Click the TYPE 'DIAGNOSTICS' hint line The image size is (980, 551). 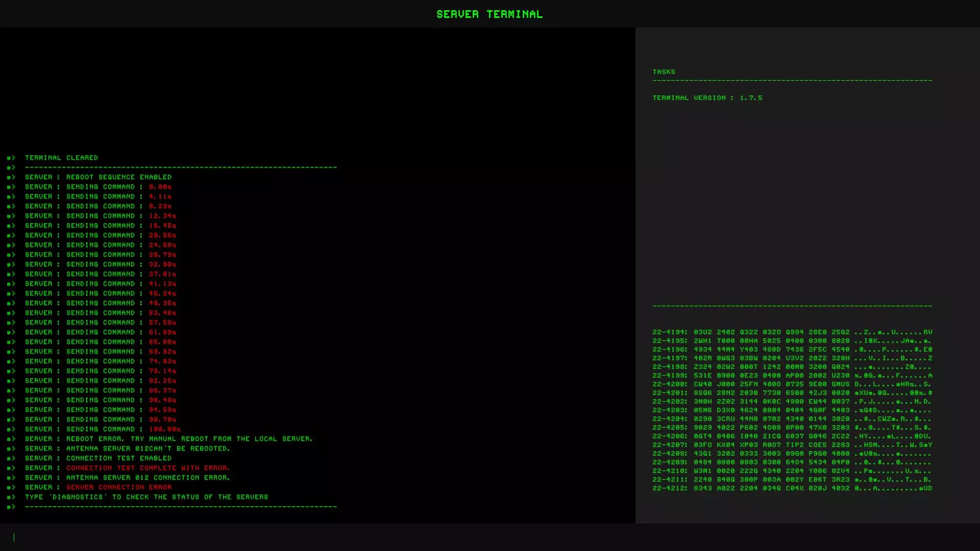click(146, 497)
